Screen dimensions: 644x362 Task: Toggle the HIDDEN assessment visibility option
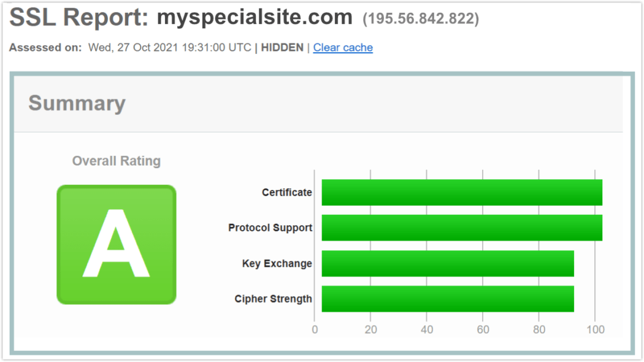pos(282,47)
